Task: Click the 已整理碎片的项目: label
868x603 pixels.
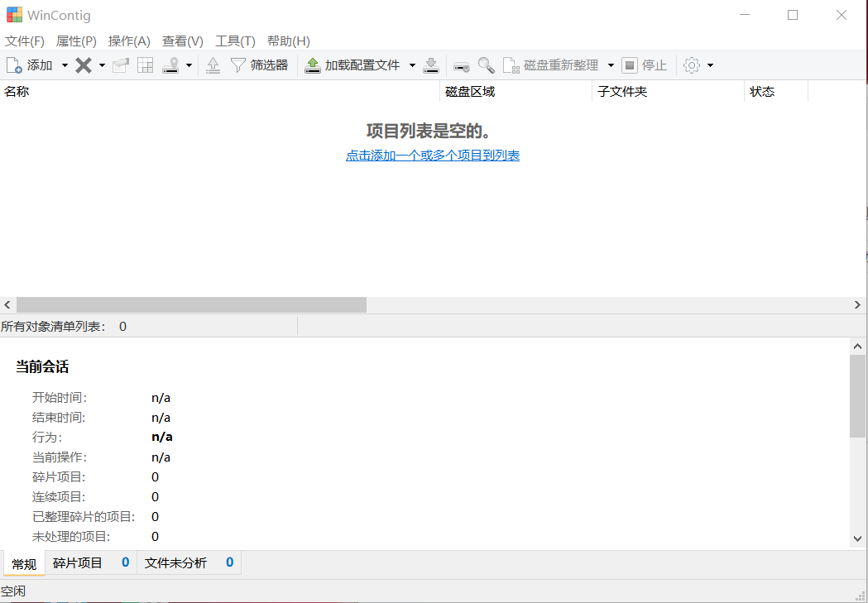Action: [84, 517]
